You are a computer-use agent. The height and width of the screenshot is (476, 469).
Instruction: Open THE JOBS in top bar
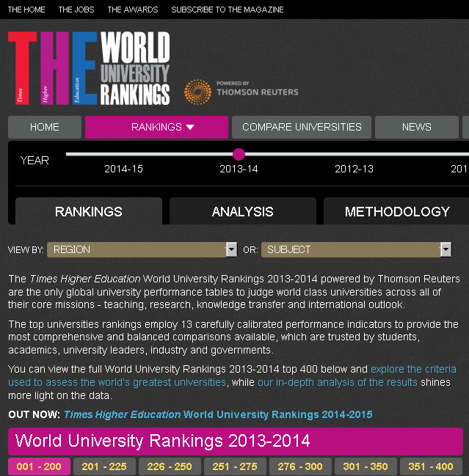[76, 10]
